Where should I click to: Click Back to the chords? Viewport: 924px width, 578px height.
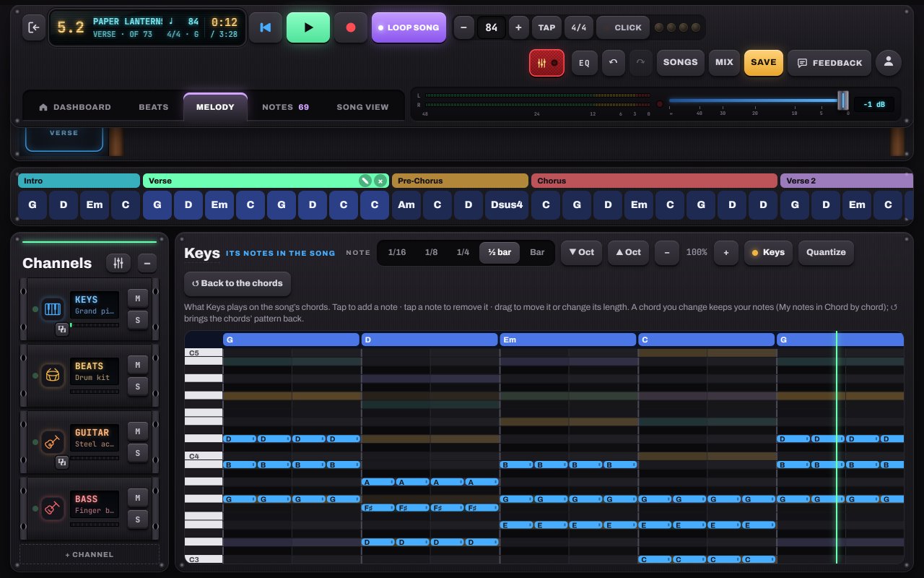click(x=237, y=283)
